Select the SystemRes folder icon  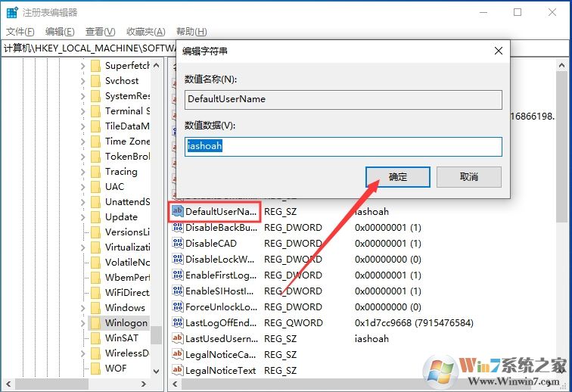tap(95, 96)
